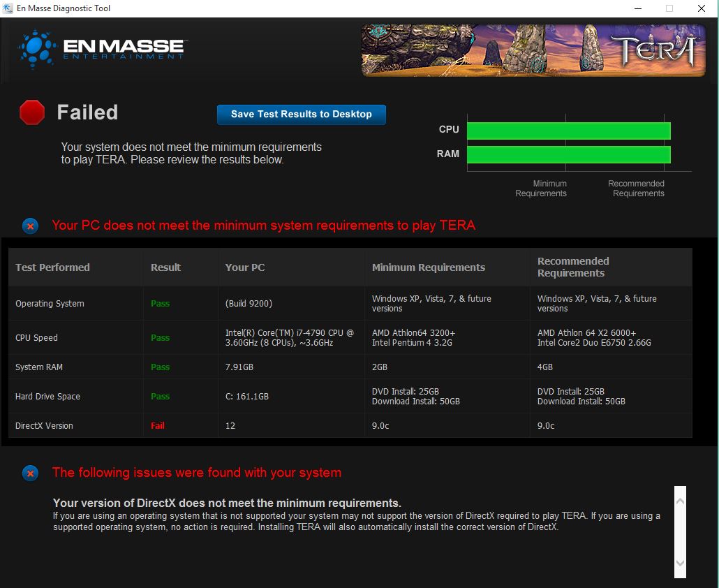Viewport: 719px width, 588px height.
Task: Click Pass result in Operating System row
Action: (x=161, y=304)
